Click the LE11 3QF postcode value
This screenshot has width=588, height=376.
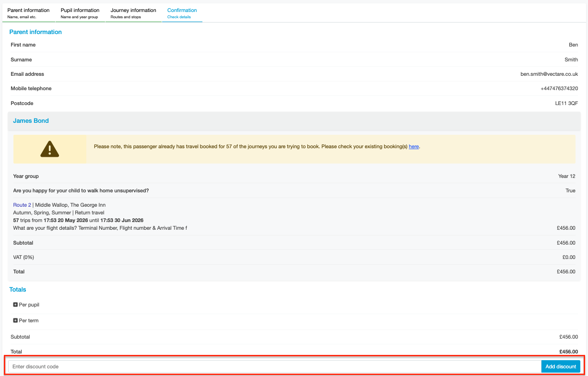[x=566, y=103]
